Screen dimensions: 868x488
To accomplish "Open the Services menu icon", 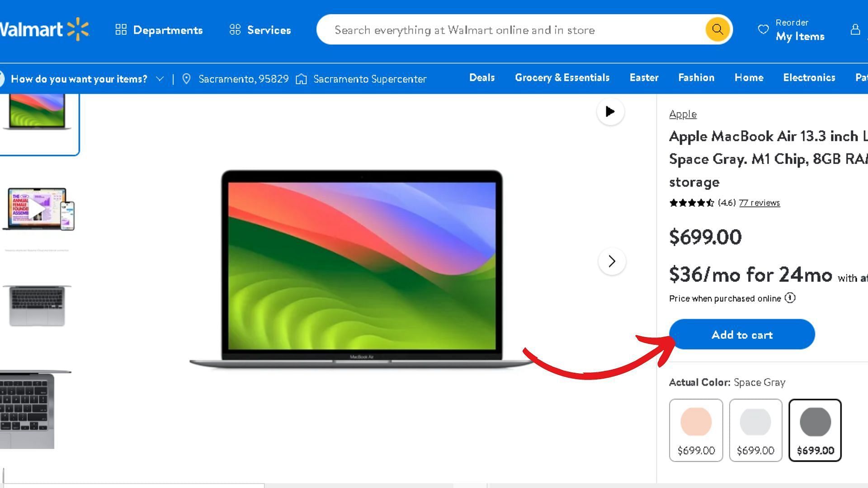I will click(x=235, y=29).
